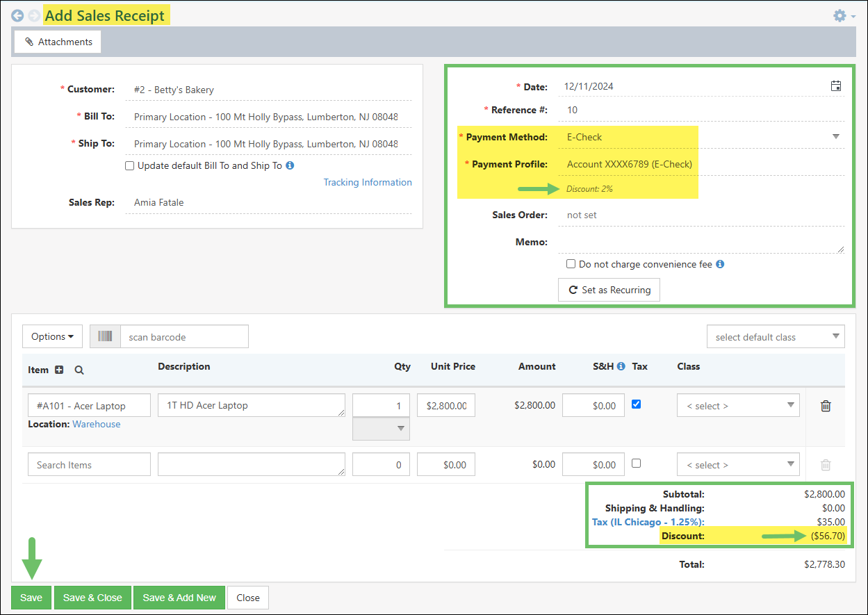The width and height of the screenshot is (868, 615).
Task: Click the Close button
Action: coord(248,598)
